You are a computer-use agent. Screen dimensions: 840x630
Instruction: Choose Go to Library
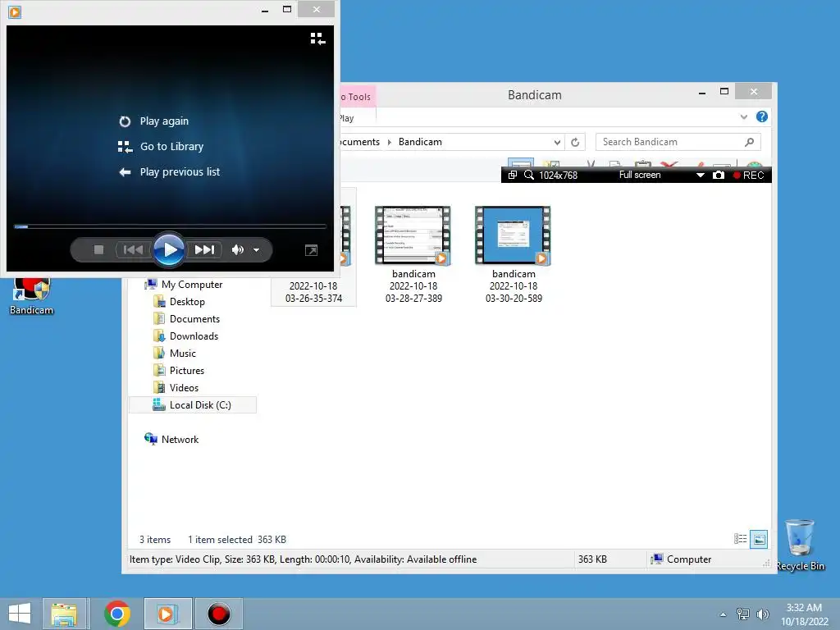(161, 146)
